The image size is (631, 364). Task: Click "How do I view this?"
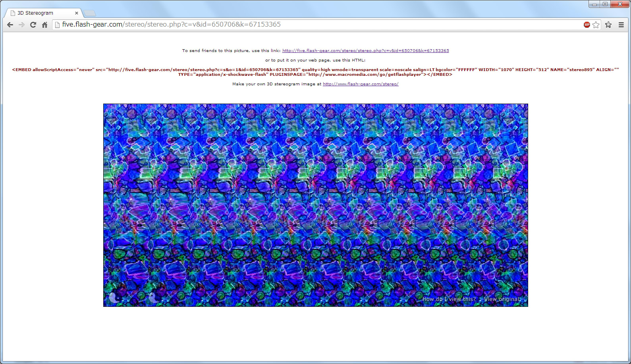click(x=449, y=299)
